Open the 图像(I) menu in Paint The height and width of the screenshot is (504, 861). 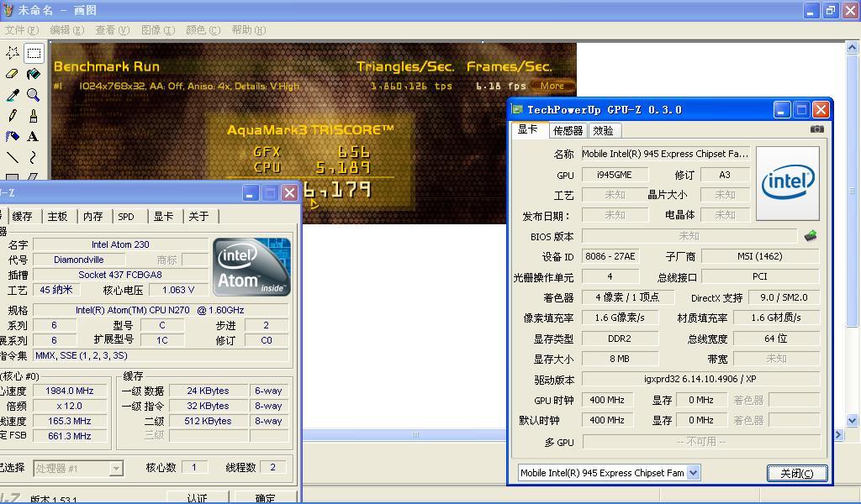158,30
